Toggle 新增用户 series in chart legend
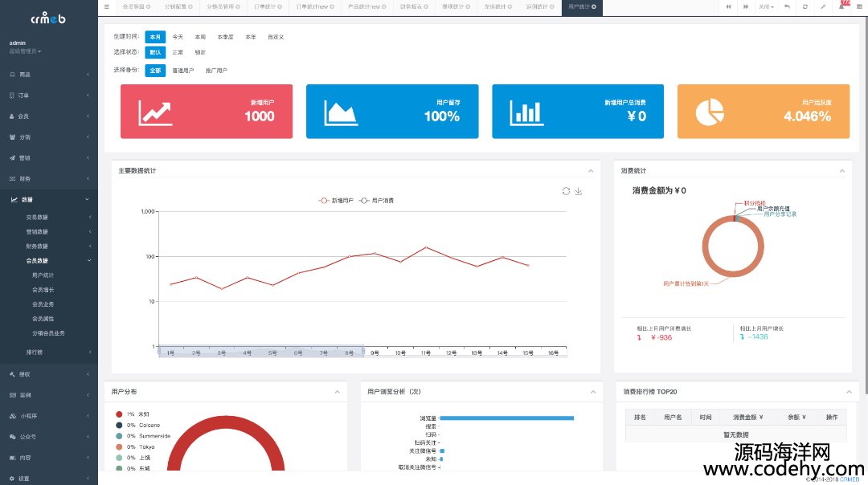Viewport: 868px width, 485px height. pyautogui.click(x=335, y=200)
